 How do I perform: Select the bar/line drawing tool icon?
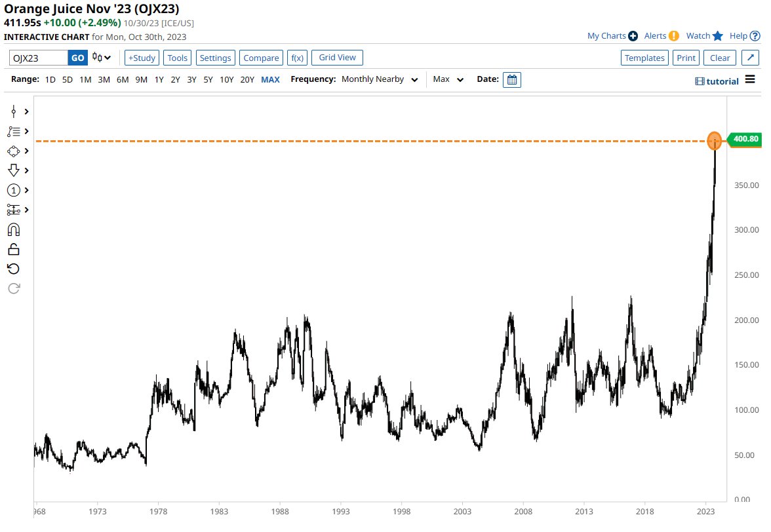click(x=14, y=111)
